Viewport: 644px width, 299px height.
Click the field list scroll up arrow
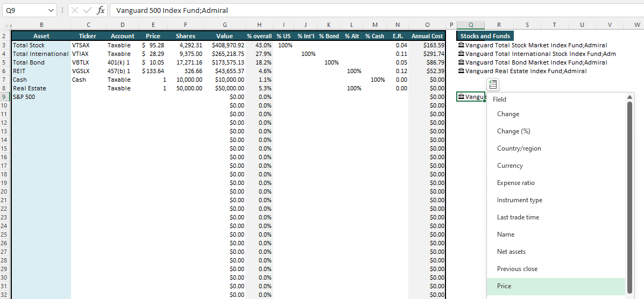click(x=629, y=97)
